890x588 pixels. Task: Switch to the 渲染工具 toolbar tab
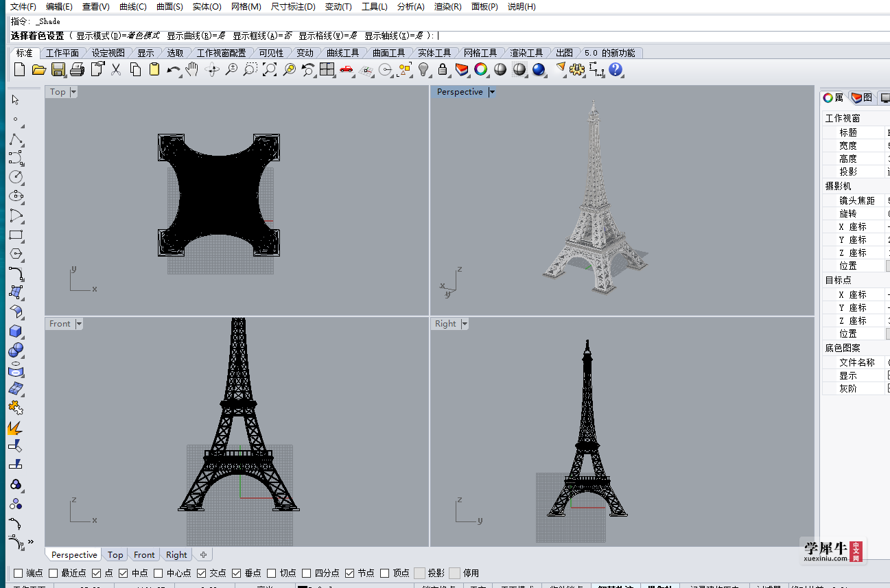point(526,53)
